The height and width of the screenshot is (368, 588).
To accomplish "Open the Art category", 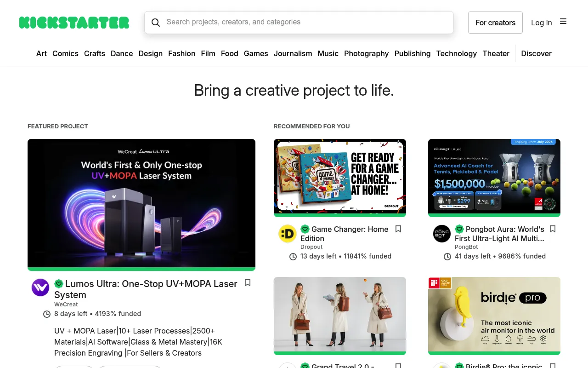I will tap(41, 53).
